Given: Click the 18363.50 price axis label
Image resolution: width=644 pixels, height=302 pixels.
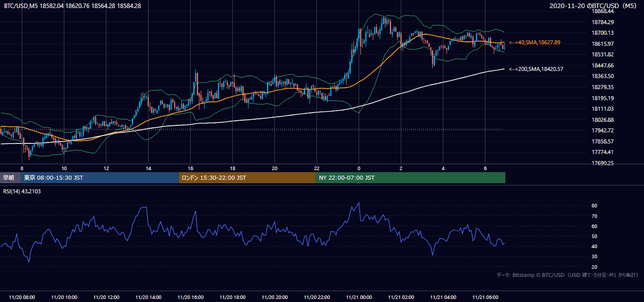Looking at the screenshot, I should [603, 76].
